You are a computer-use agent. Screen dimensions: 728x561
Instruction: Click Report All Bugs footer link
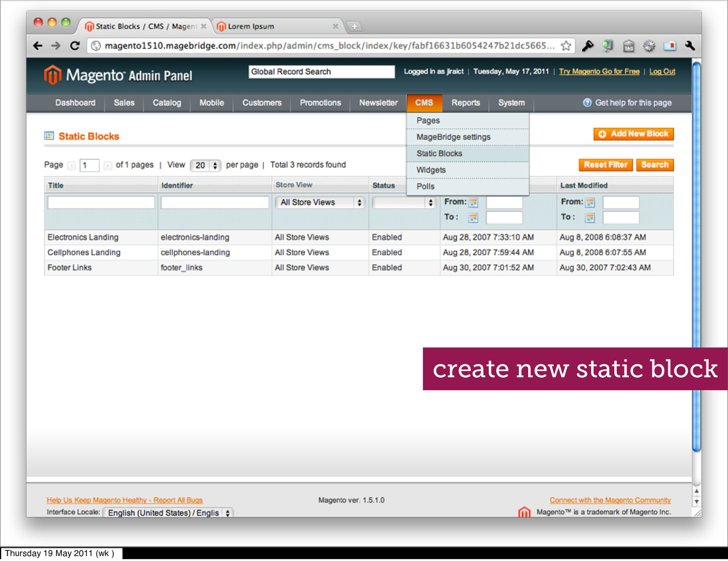125,500
